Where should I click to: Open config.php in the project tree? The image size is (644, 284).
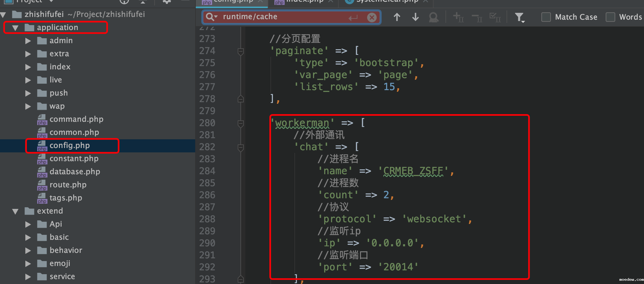70,146
